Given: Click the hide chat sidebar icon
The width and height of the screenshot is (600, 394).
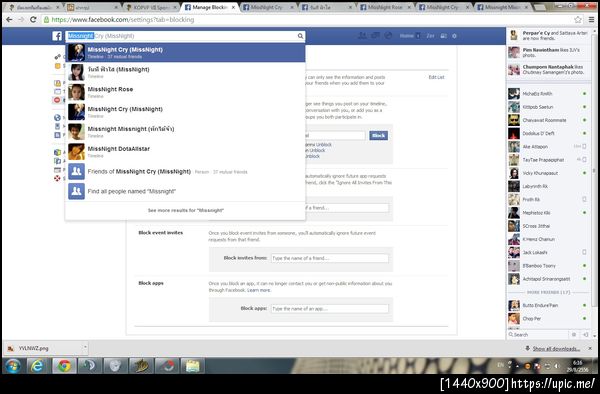Looking at the screenshot, I should pos(585,335).
